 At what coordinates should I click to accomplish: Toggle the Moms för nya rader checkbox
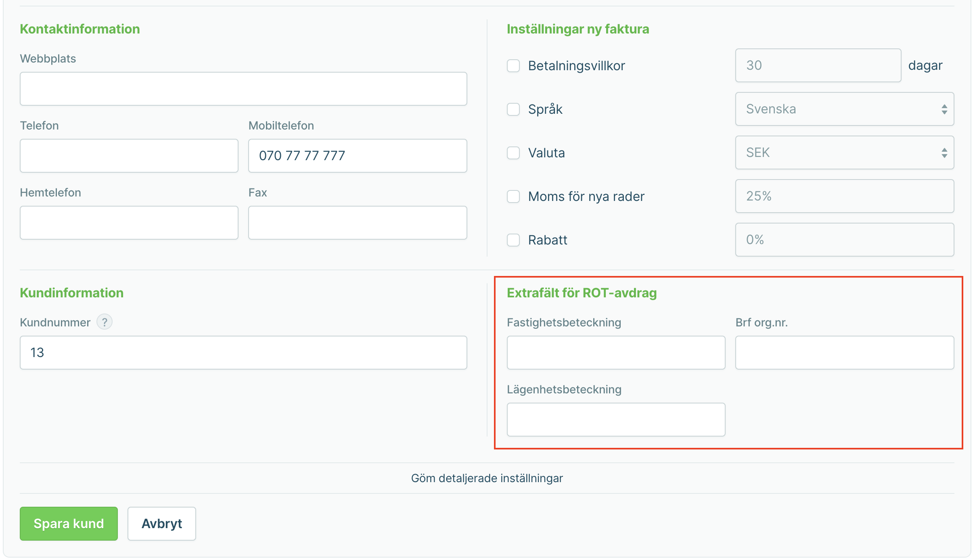pyautogui.click(x=513, y=196)
